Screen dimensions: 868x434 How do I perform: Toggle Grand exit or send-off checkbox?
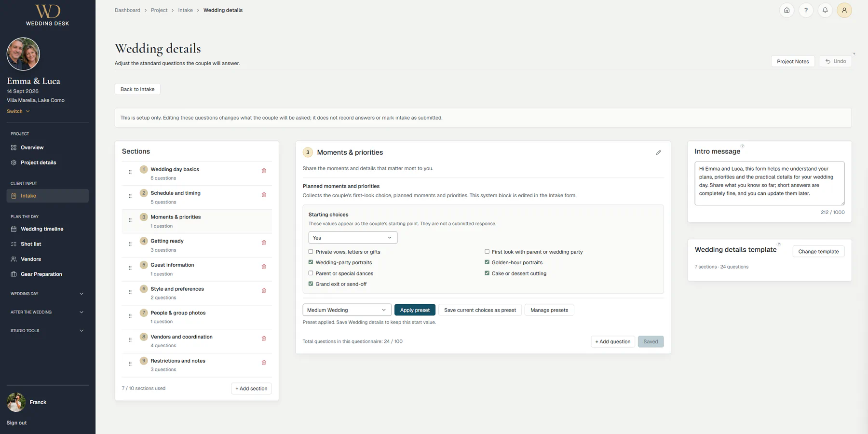311,284
